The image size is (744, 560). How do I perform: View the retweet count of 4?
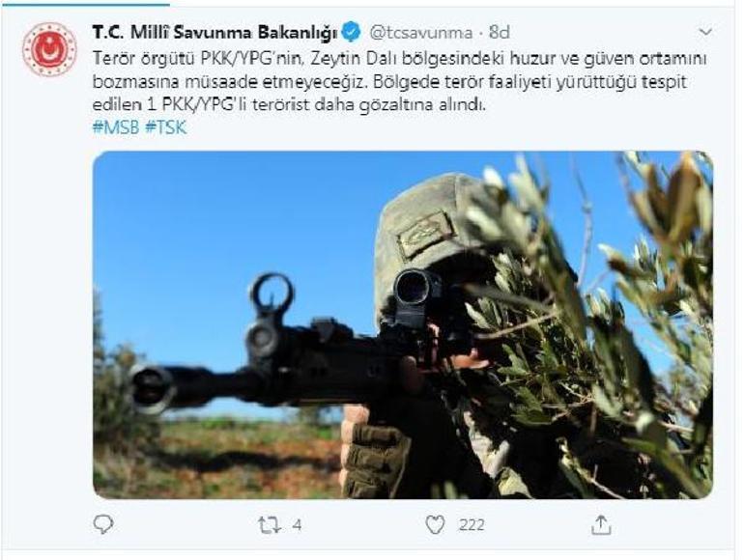[x=297, y=525]
